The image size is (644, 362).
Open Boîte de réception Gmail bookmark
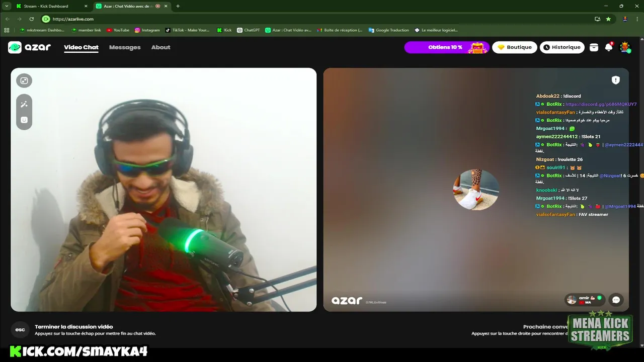[339, 30]
